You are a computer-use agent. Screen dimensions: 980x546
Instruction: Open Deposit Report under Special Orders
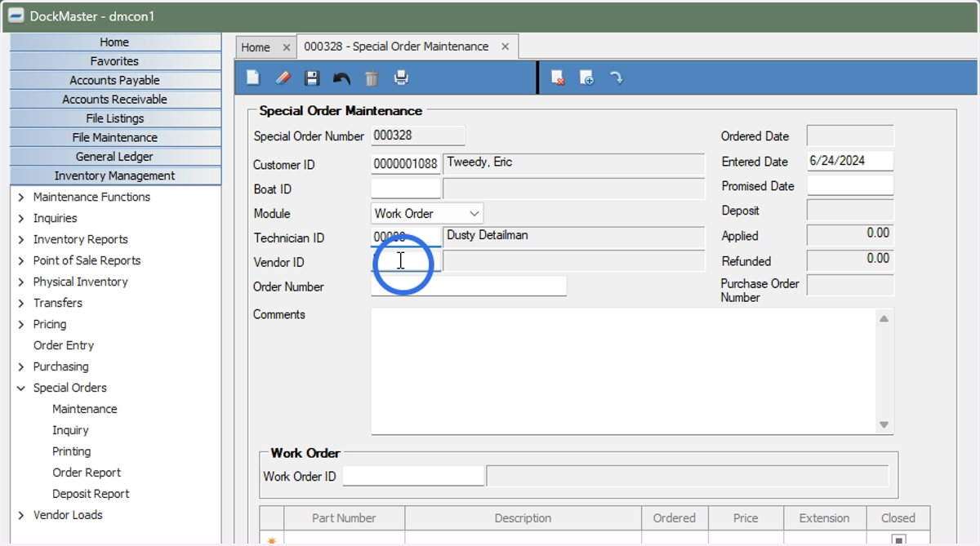91,494
